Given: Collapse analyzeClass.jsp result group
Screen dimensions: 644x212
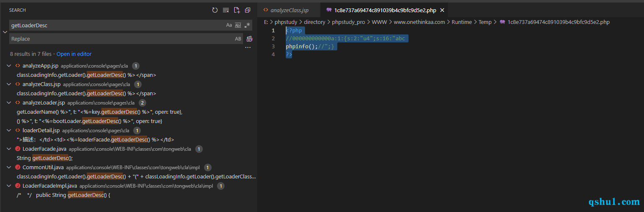Looking at the screenshot, I should [9, 84].
